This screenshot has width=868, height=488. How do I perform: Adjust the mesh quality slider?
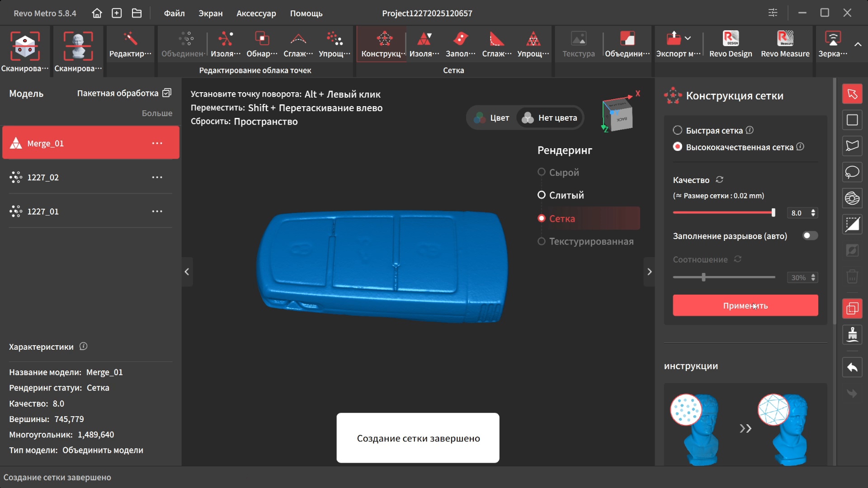coord(773,212)
